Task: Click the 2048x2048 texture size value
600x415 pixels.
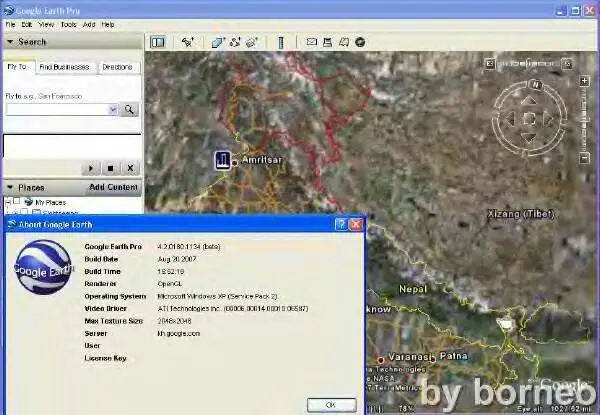Action: tap(174, 321)
